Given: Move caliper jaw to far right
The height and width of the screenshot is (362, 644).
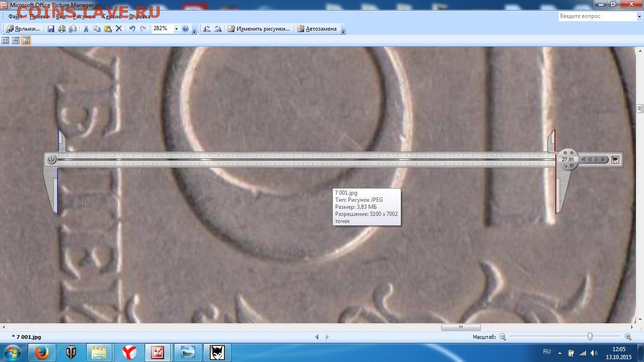Looking at the screenshot, I should click(604, 159).
